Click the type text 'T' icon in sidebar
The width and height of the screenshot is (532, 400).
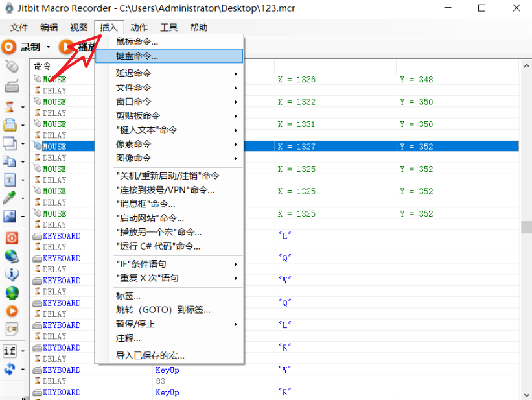pyautogui.click(x=10, y=180)
